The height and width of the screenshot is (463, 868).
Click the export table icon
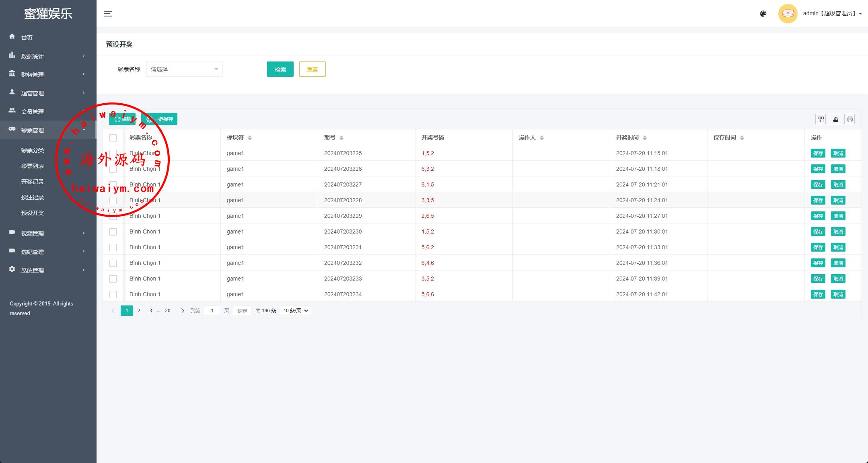tap(835, 119)
